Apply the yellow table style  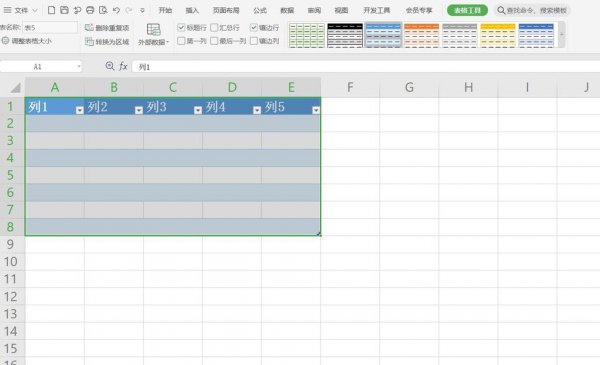click(498, 35)
